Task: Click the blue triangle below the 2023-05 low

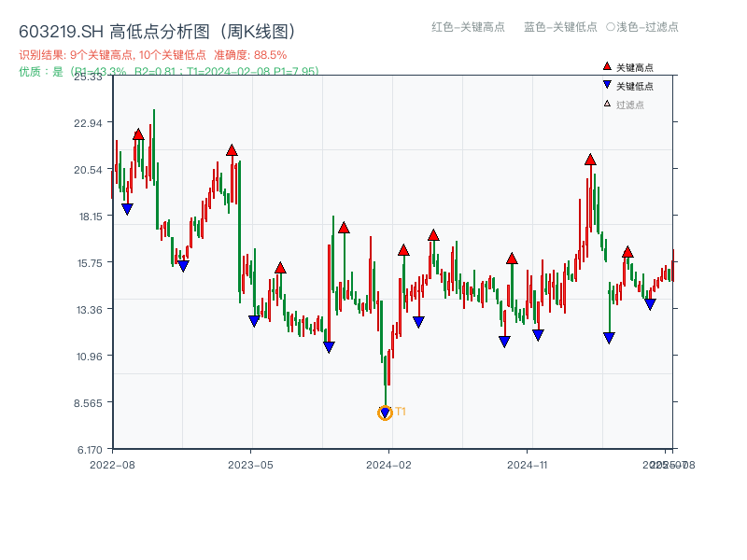Action: pyautogui.click(x=252, y=321)
